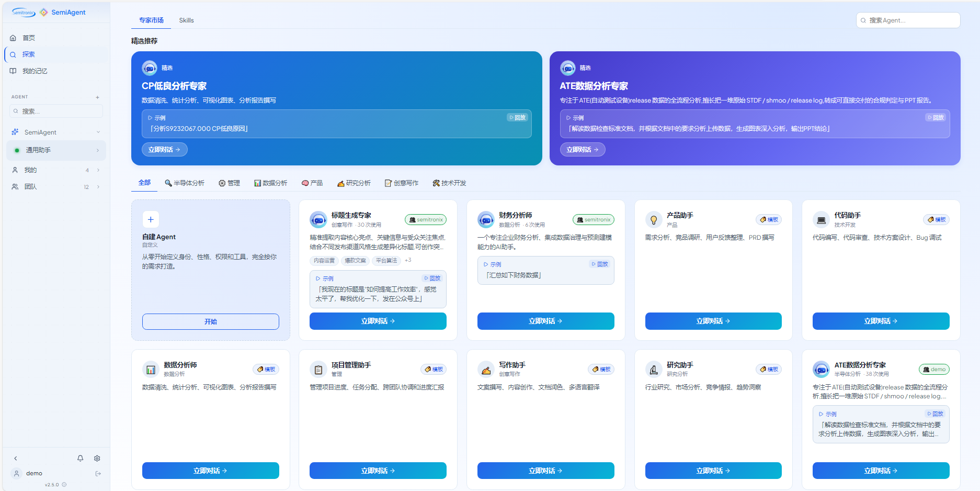Expand 示例 in 标题生成专家 card
This screenshot has width=980, height=491.
(324, 278)
